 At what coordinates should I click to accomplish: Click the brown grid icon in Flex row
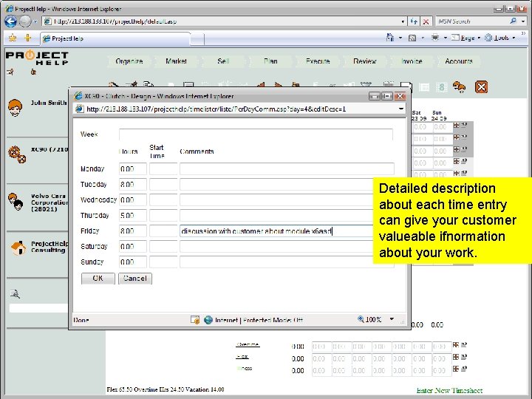pyautogui.click(x=456, y=357)
